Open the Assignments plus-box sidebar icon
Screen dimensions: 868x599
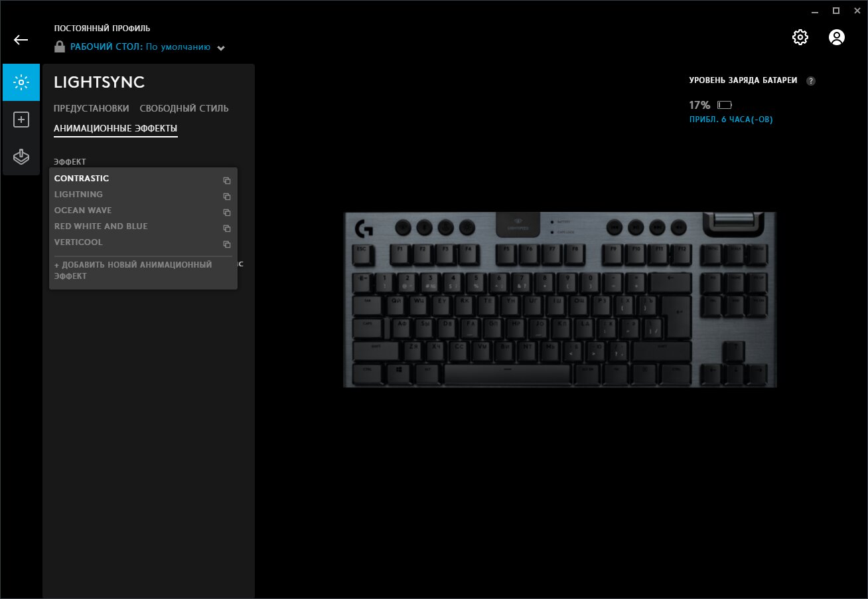(21, 120)
